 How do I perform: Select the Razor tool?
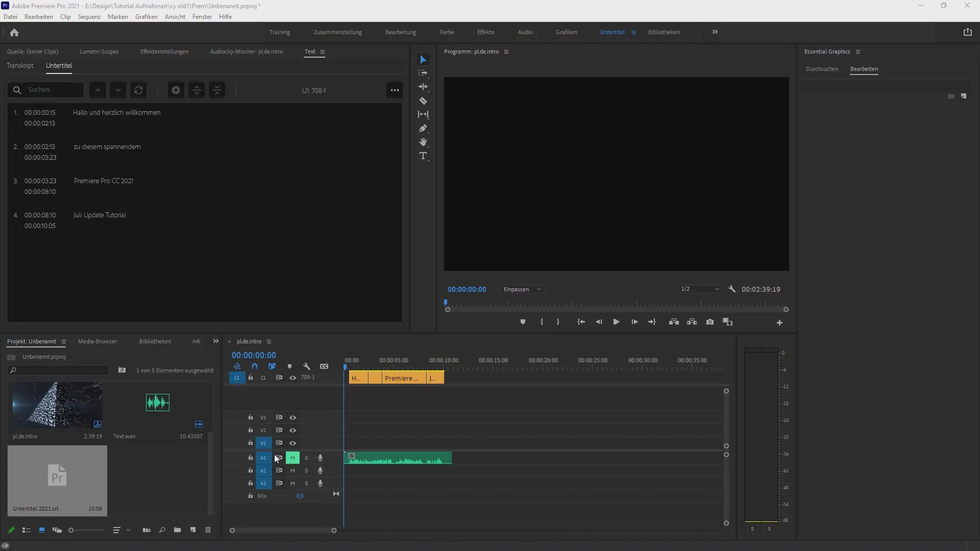pos(423,101)
